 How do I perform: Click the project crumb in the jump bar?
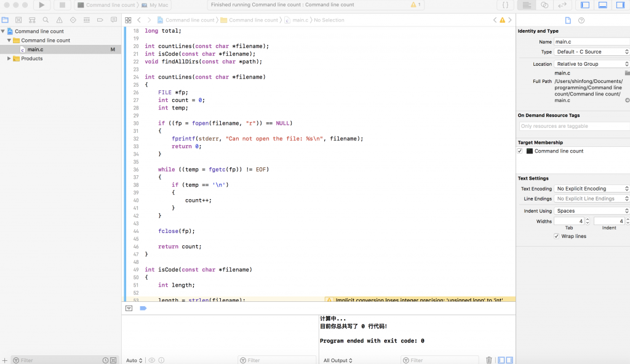tap(186, 20)
